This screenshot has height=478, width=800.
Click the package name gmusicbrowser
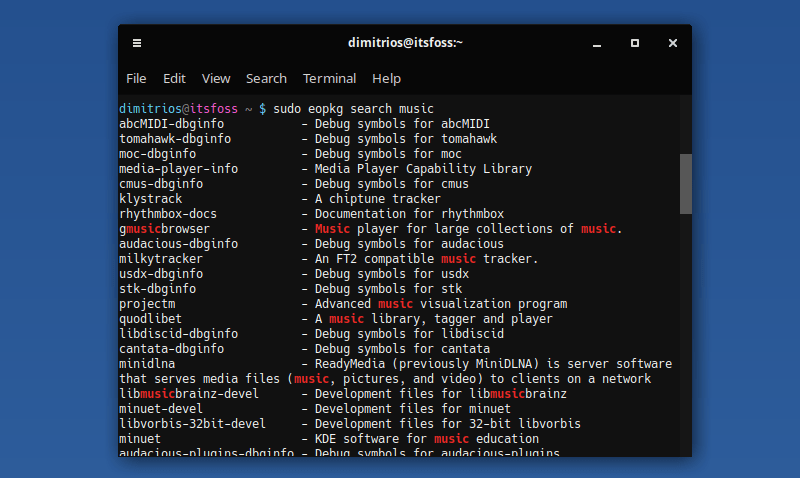pos(164,229)
